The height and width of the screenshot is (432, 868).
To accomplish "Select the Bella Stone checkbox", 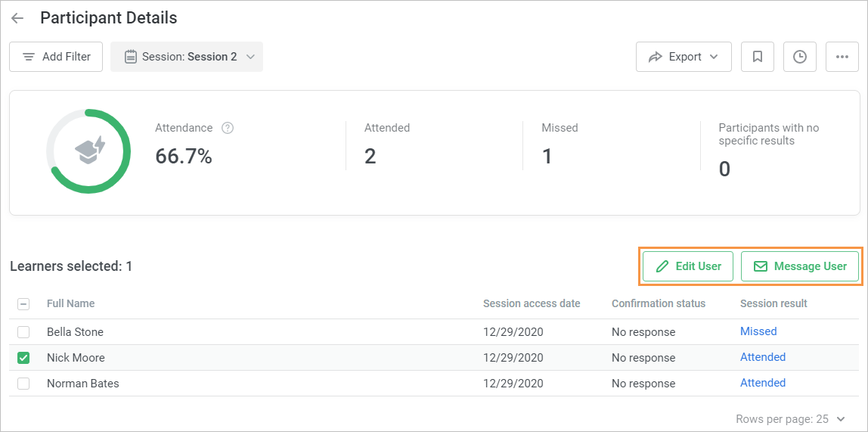I will (x=23, y=332).
